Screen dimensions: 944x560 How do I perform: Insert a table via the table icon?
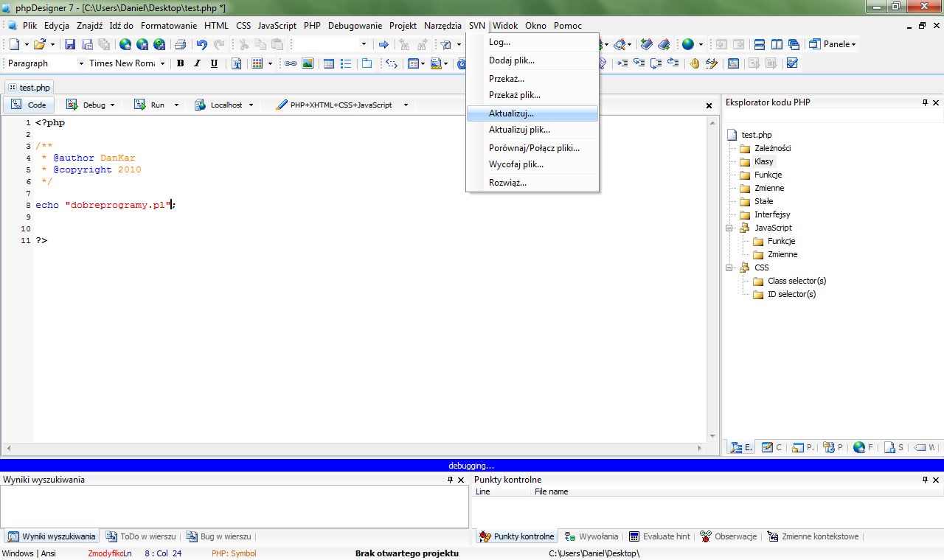click(x=329, y=63)
